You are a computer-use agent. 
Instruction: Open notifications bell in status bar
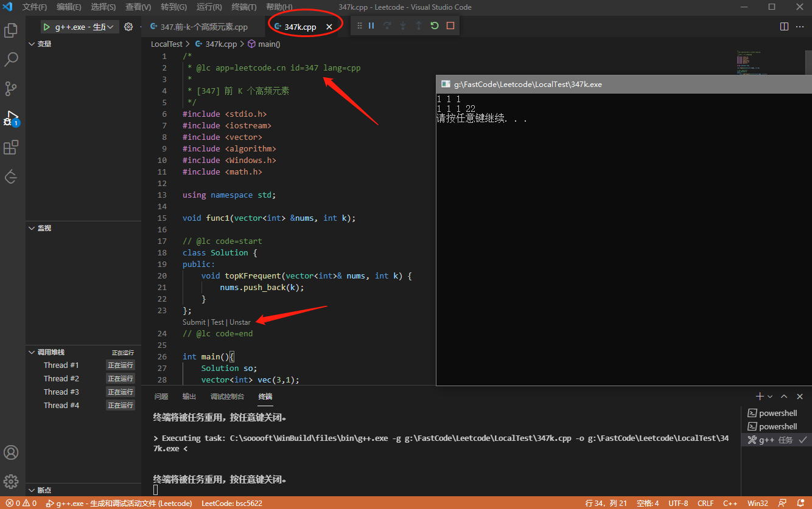800,504
